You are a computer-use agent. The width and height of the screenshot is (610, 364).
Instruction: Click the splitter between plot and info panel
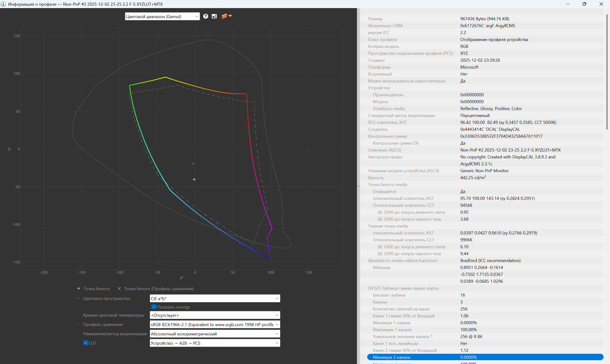coord(358,186)
